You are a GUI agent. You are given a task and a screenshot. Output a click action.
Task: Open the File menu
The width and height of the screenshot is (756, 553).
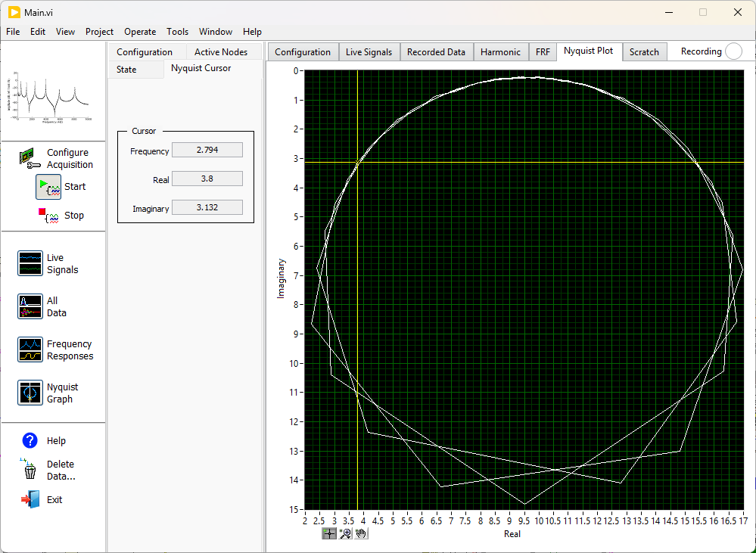click(x=13, y=32)
